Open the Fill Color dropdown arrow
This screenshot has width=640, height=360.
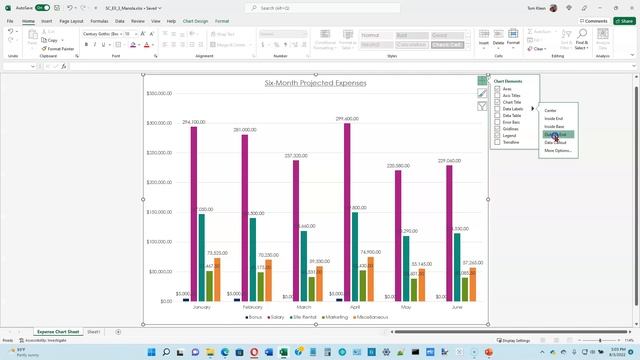(x=139, y=44)
